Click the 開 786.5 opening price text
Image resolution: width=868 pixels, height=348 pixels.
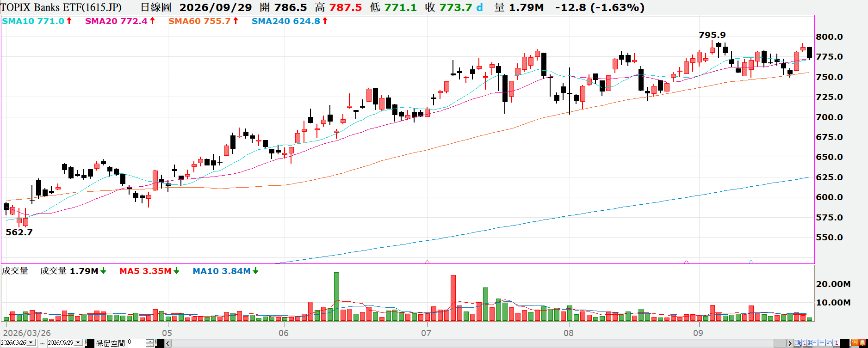(283, 7)
